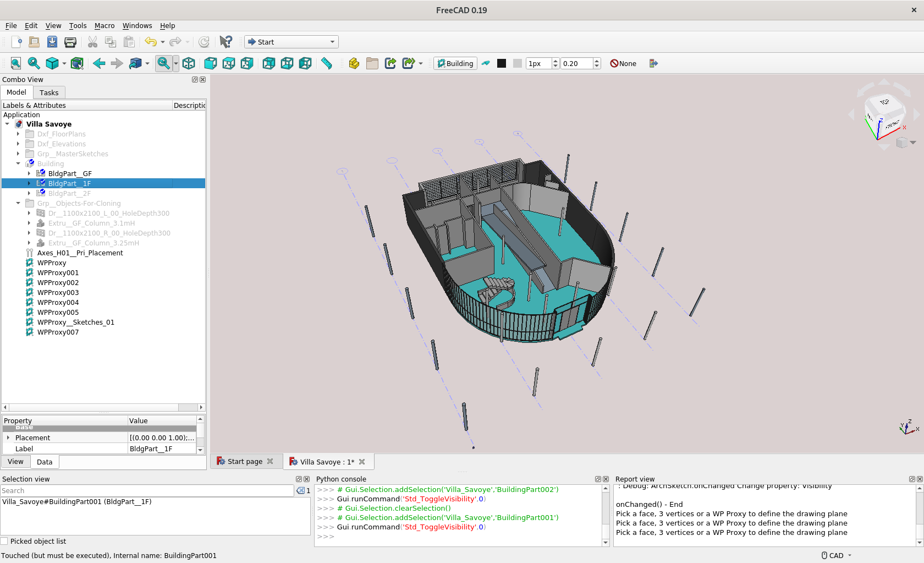Increase the 0.20 font size stepper

pos(597,61)
